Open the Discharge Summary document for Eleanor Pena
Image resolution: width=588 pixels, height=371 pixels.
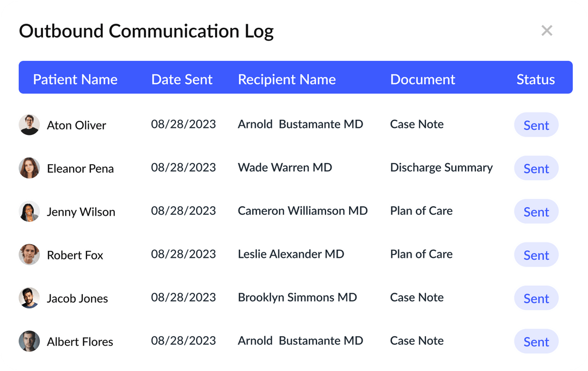point(441,168)
